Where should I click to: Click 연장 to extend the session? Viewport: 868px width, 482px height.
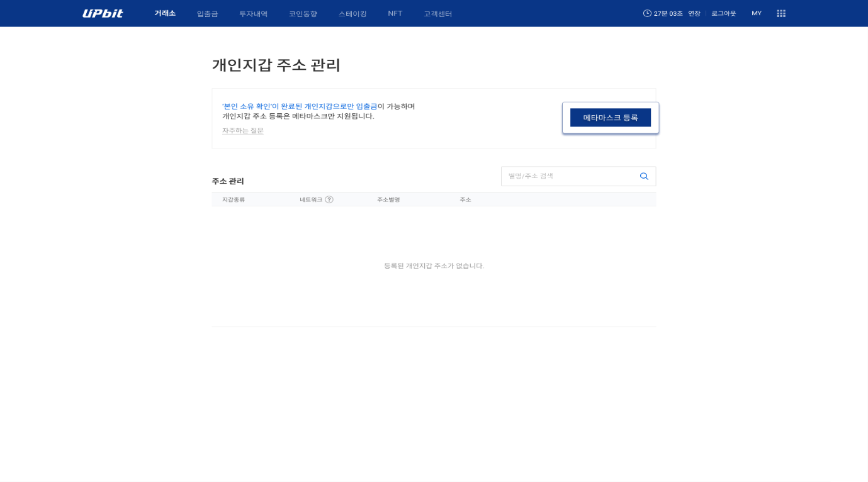click(x=694, y=13)
